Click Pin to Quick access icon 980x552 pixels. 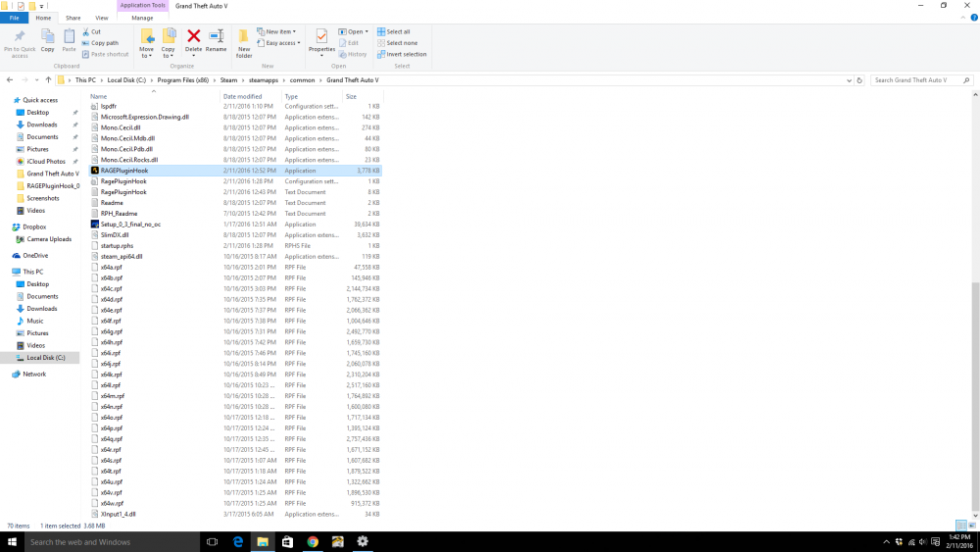pos(20,36)
